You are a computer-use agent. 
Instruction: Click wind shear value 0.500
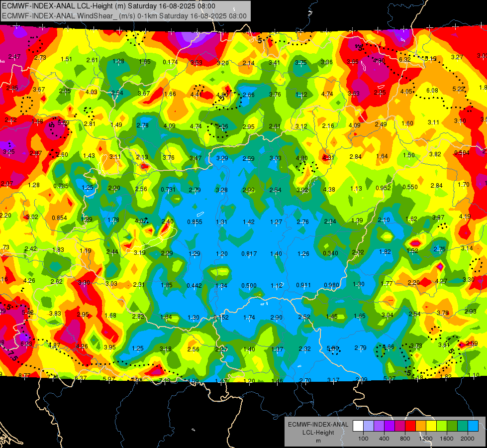[249, 285]
